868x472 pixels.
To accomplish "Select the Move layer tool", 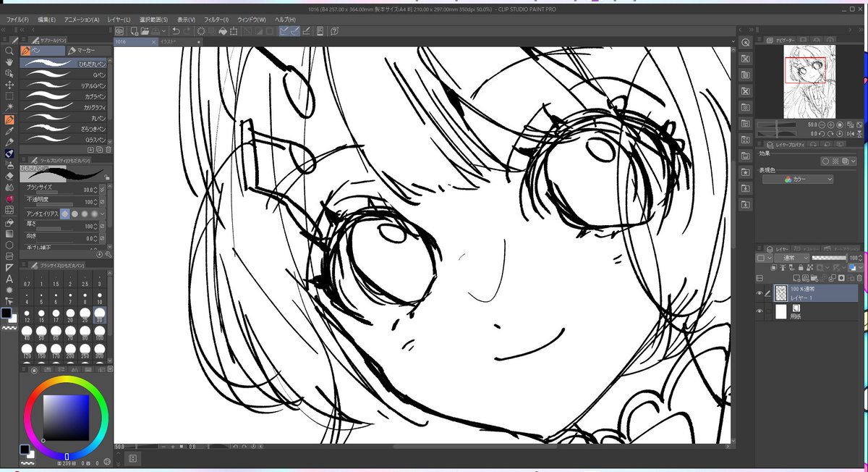I will coord(9,85).
